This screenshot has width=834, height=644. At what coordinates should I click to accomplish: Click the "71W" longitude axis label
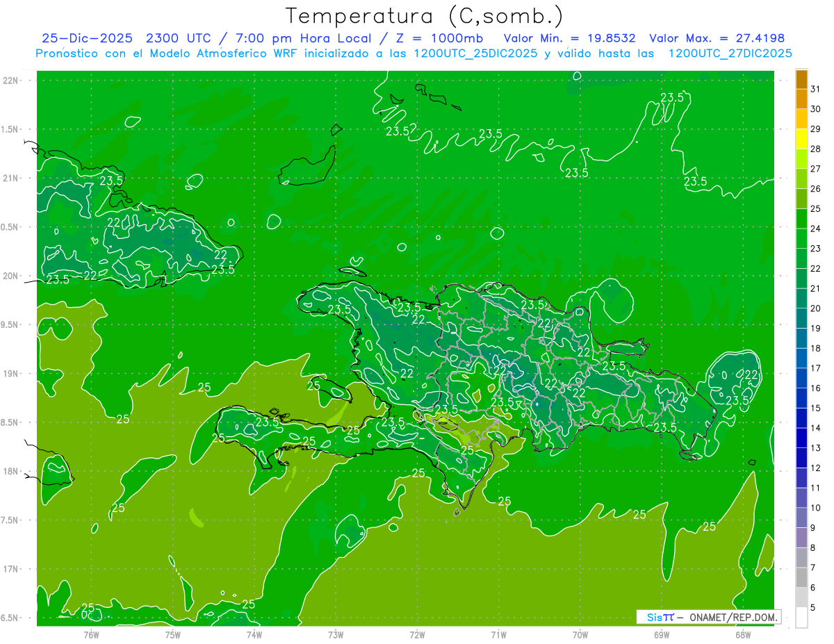coord(498,634)
